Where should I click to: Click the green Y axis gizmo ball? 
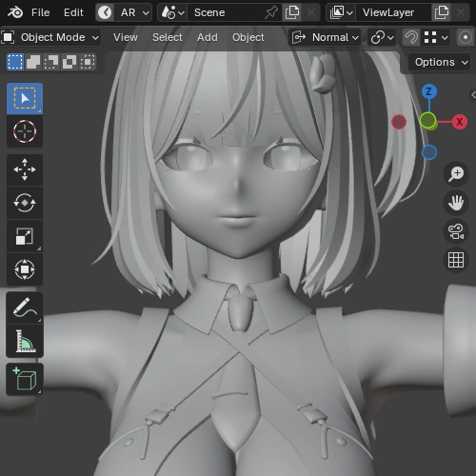click(428, 121)
